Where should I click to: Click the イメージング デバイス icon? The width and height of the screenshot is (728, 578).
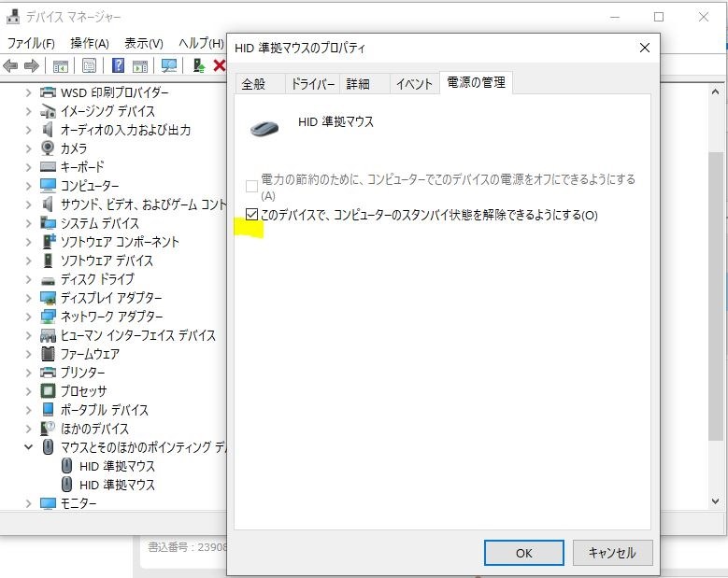48,111
